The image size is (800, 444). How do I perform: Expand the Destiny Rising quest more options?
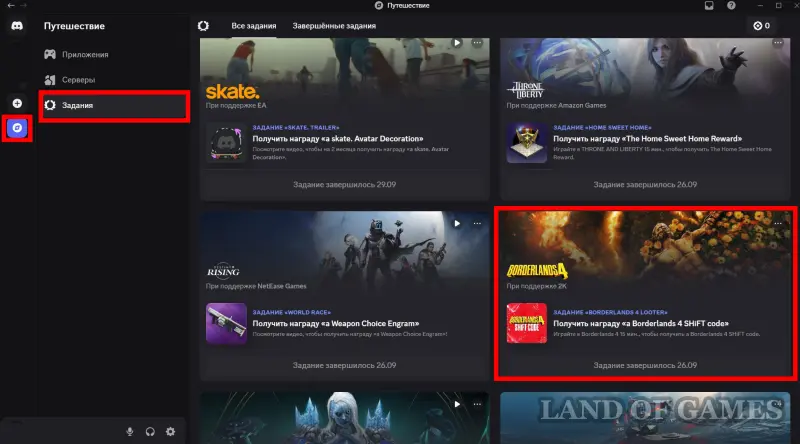point(477,223)
